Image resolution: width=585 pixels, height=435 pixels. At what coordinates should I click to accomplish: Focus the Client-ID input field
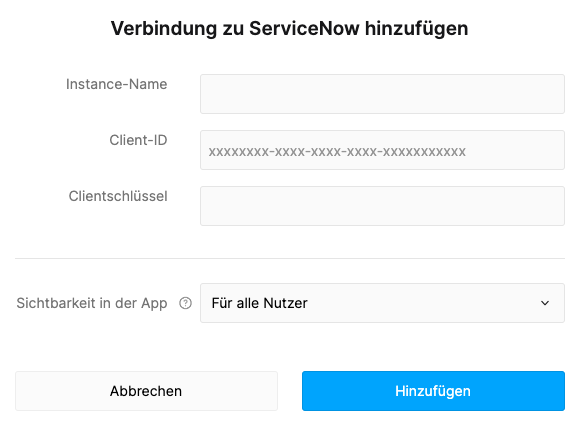[382, 150]
